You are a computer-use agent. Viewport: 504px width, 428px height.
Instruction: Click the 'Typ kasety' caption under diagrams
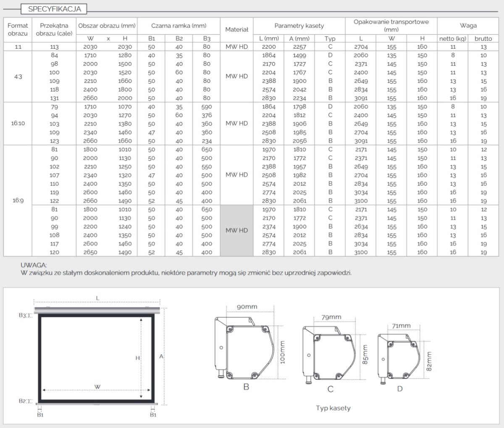pos(333,408)
